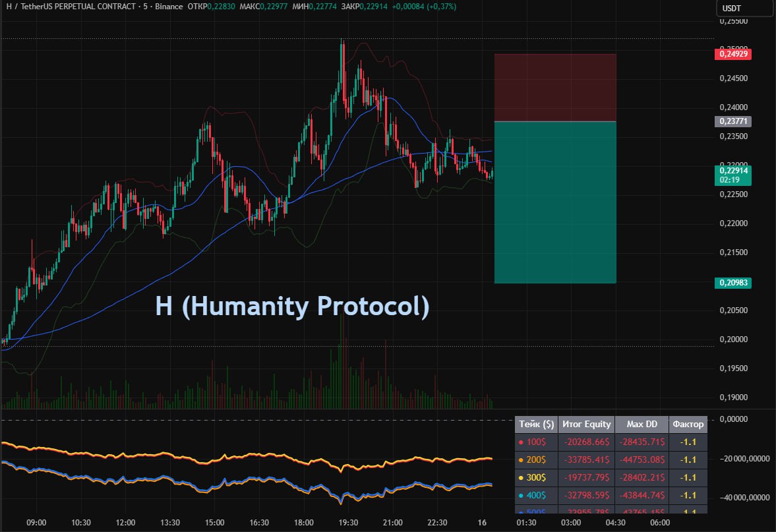Click the H / TetherUS PERPETUAL CONTRACT symbol title

point(71,7)
